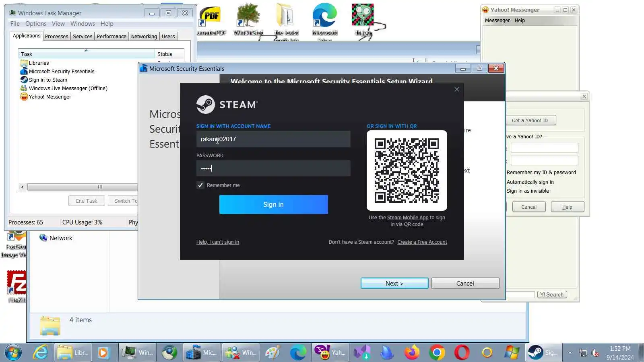Open the Steam Mobile App link

click(x=408, y=218)
